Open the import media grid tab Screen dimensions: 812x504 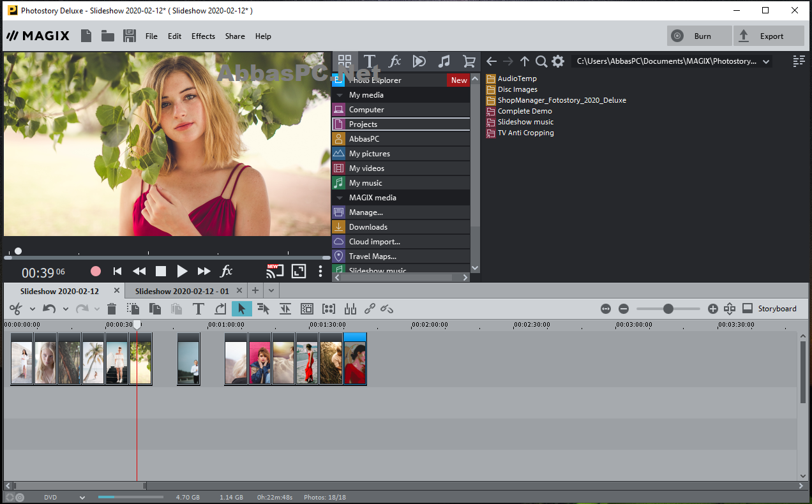point(345,61)
